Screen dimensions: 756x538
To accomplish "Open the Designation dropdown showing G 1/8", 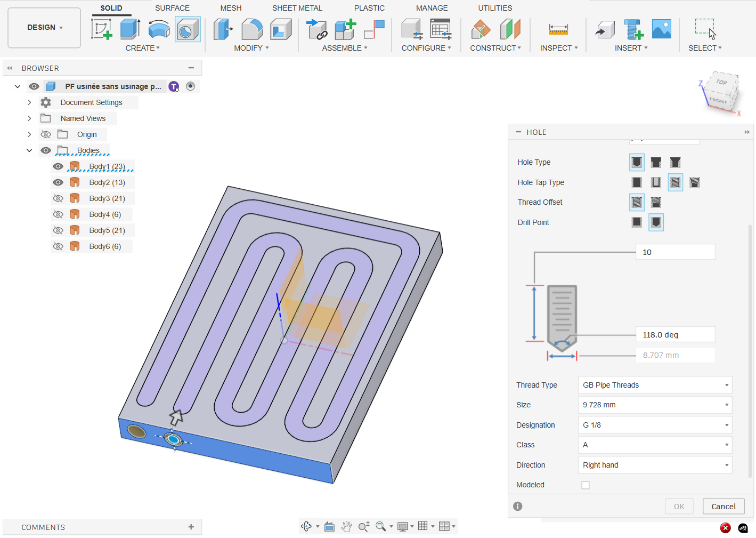I will (655, 425).
